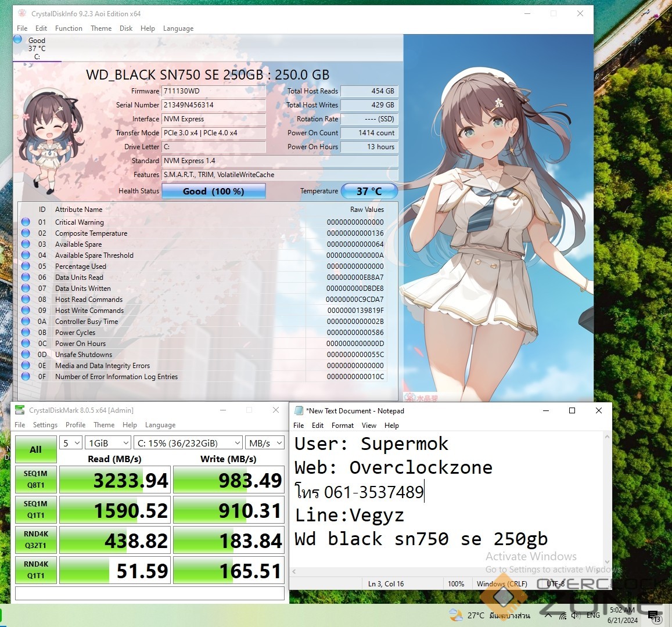Open the Function menu in CrystalDiskInfo
The image size is (672, 627).
click(x=69, y=28)
